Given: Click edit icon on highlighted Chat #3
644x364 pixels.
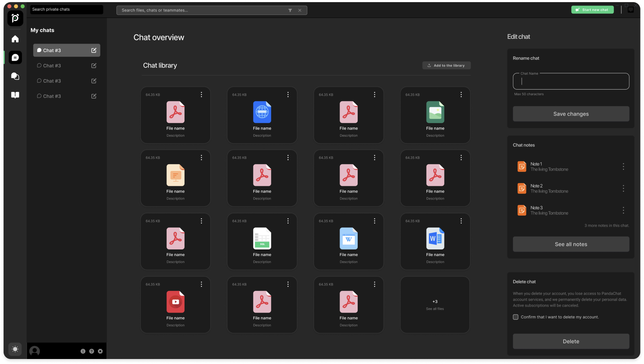Looking at the screenshot, I should [x=94, y=50].
